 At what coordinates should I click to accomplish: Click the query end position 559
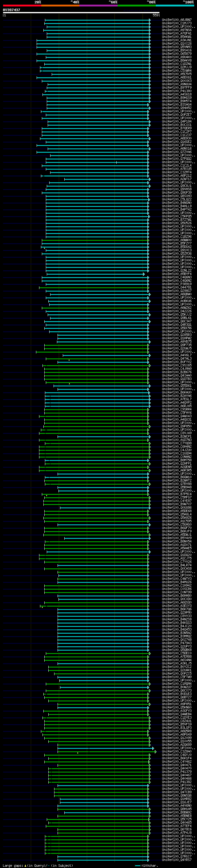155,15
